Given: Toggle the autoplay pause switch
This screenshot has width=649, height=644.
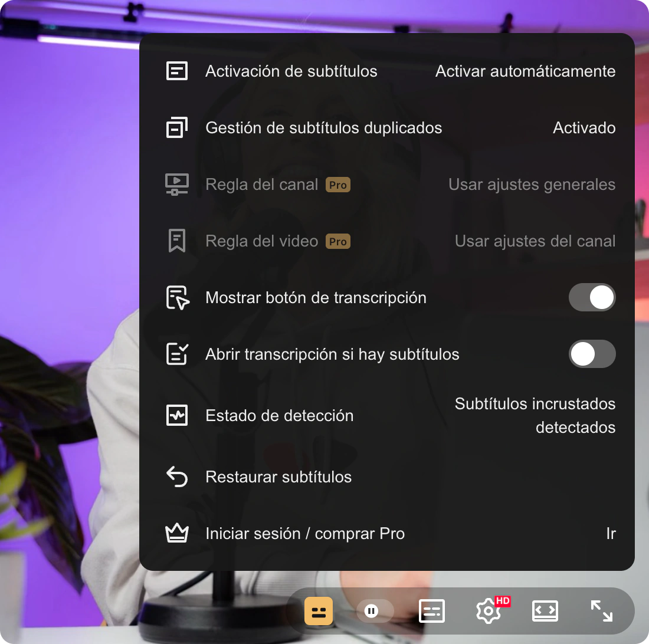Looking at the screenshot, I should tap(375, 611).
